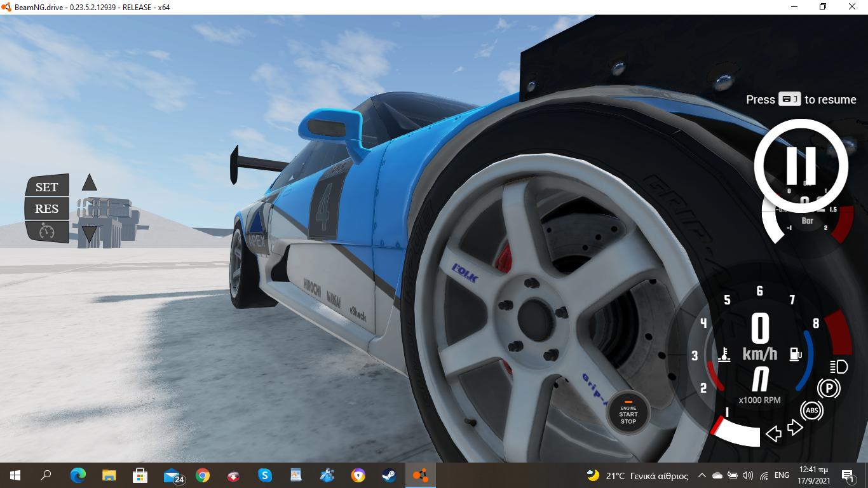Click the "Press J to resume" text
868x488 pixels.
pos(801,99)
